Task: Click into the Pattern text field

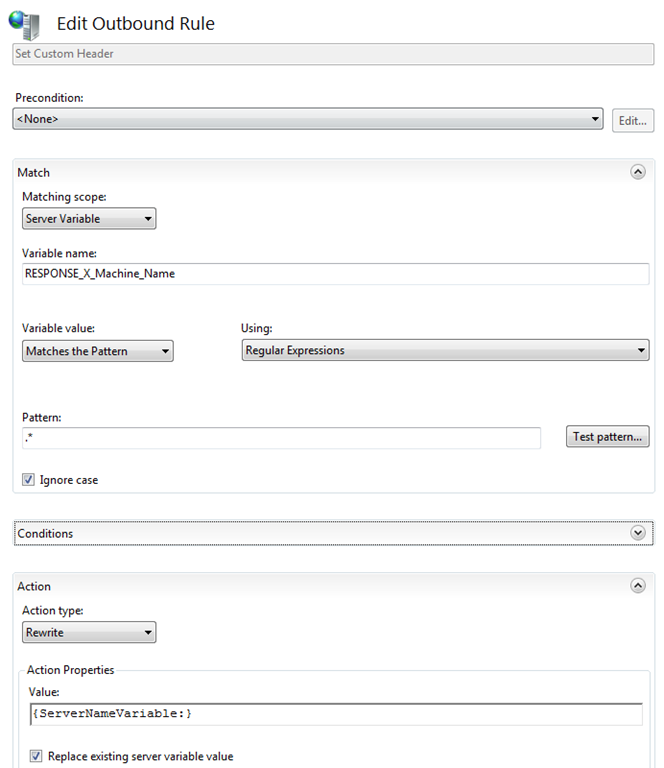Action: [x=281, y=438]
